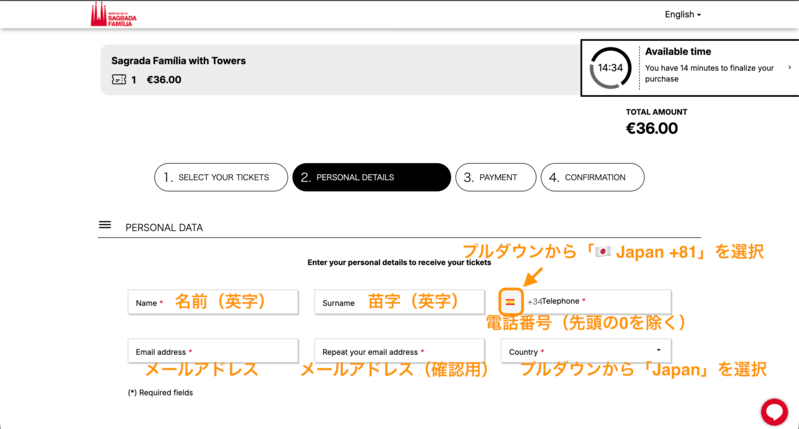
Task: Switch to the Payment step
Action: tap(494, 177)
